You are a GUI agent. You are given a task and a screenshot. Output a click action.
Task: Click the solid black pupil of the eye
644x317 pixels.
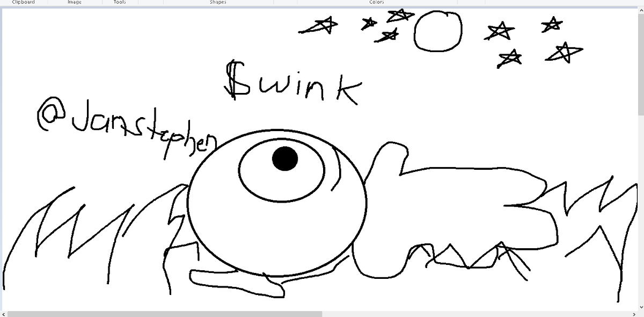tap(285, 158)
